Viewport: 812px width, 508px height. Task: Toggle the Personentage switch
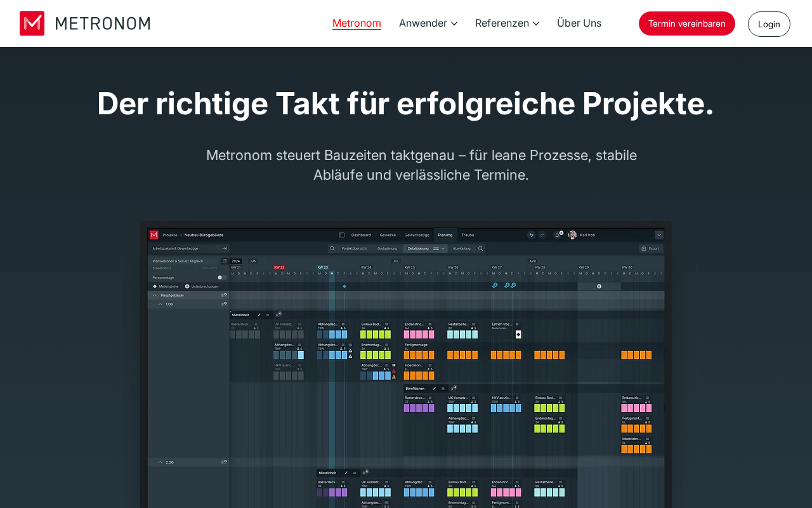222,277
